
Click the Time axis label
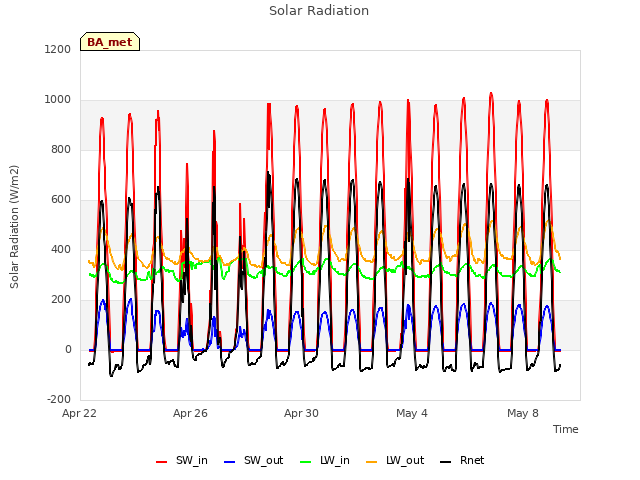[566, 429]
